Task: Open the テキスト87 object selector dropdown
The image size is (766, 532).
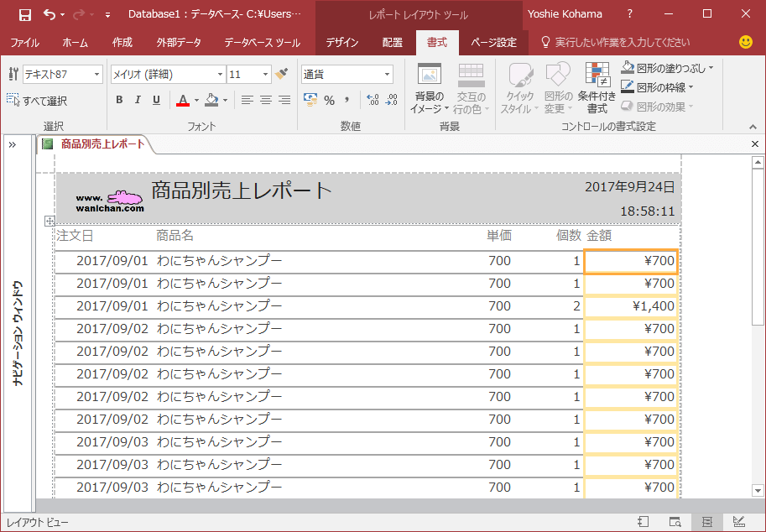Action: coord(96,74)
